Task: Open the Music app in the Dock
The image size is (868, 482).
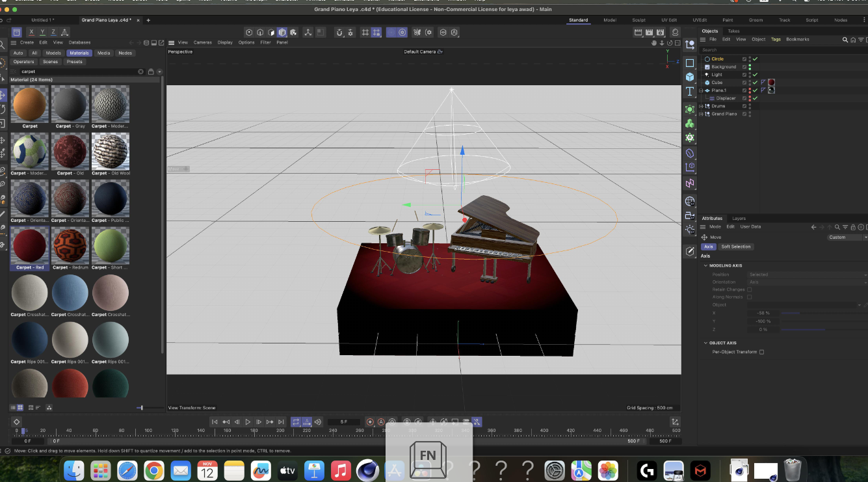Action: 341,470
